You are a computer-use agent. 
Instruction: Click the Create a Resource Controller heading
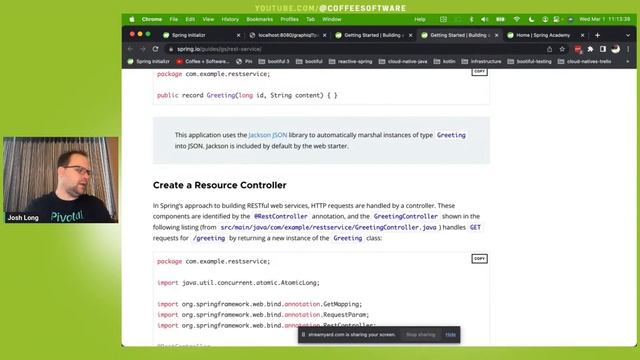click(x=220, y=185)
